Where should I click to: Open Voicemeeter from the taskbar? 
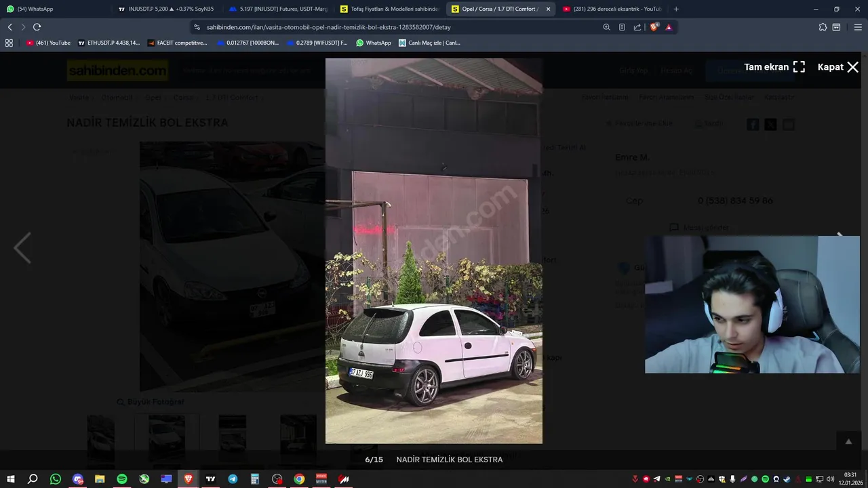[x=321, y=479]
